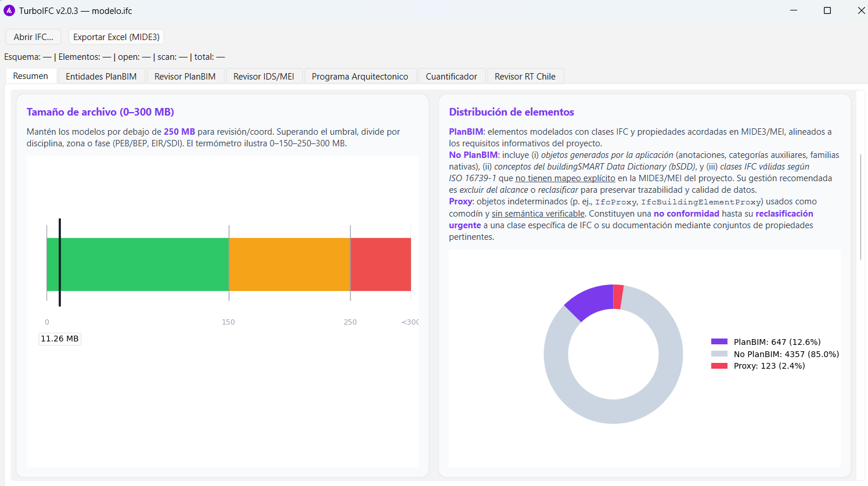Go to the Revisor IDS/MEI tab
Viewport: 868px width, 486px height.
click(264, 76)
